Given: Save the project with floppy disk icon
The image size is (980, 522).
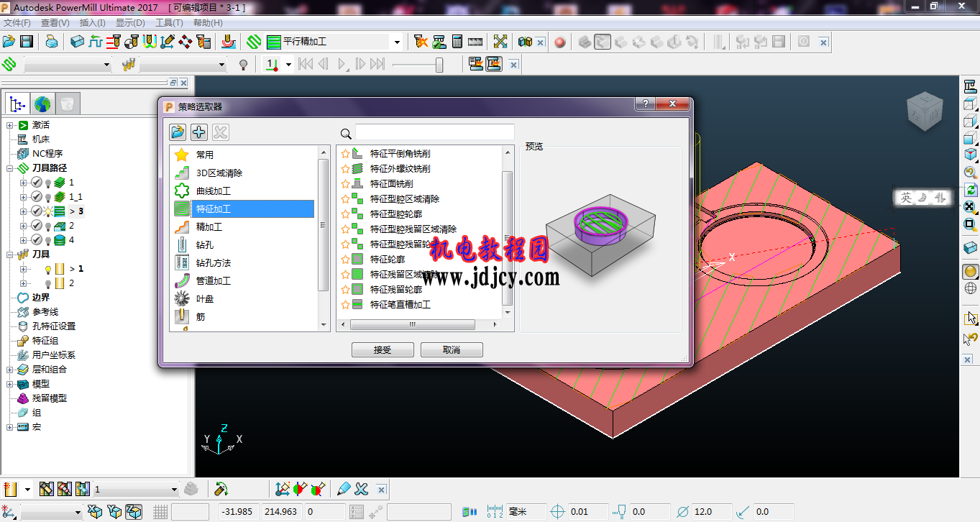Looking at the screenshot, I should tap(27, 42).
